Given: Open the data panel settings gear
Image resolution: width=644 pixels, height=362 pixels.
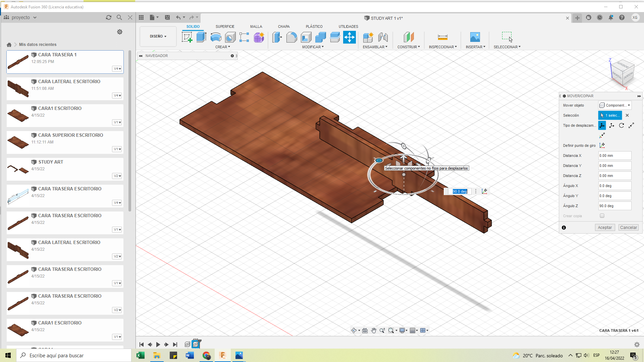Looking at the screenshot, I should [120, 32].
